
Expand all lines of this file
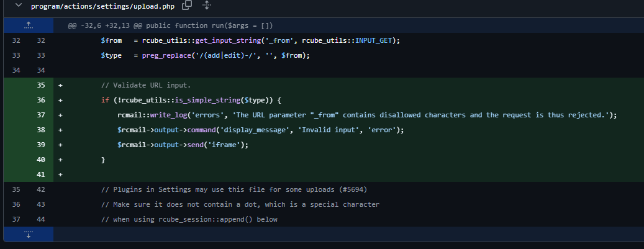pos(207,6)
